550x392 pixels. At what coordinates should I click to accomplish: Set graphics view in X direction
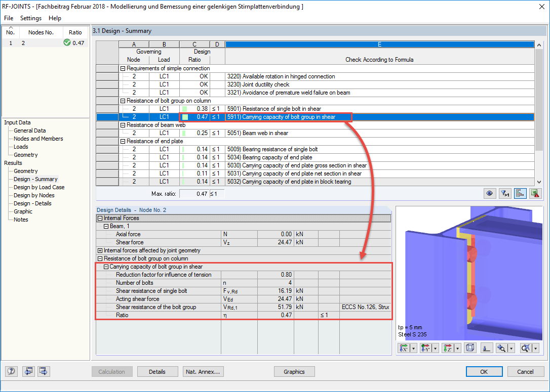click(404, 347)
